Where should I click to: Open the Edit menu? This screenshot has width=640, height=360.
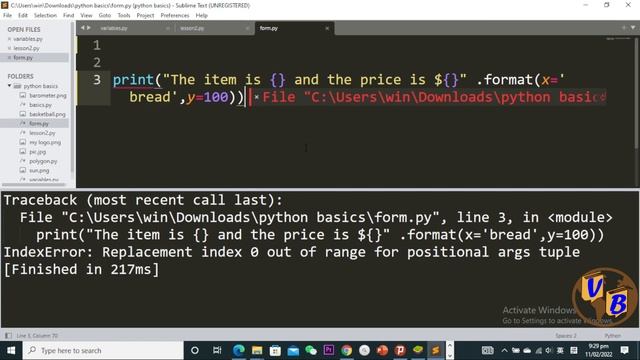[x=23, y=15]
